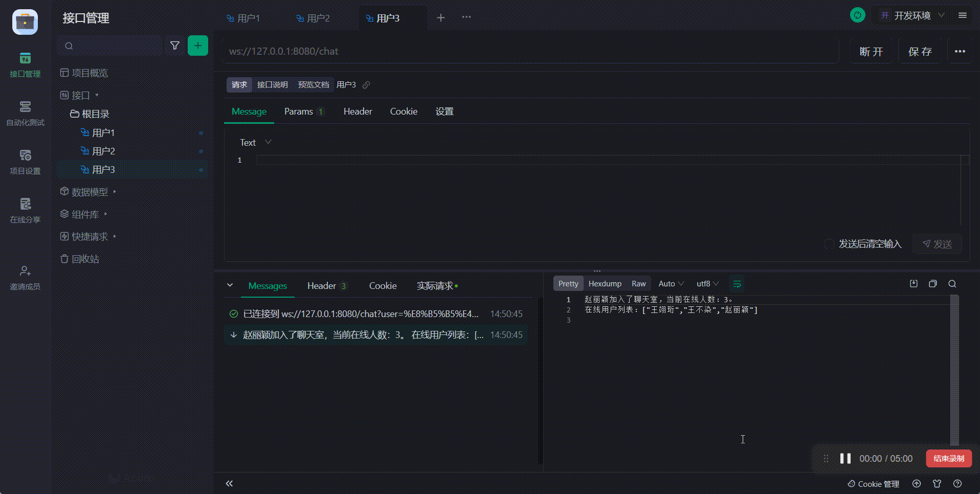Open 项目概览 in the tree
Viewport: 980px width, 494px height.
click(x=84, y=73)
